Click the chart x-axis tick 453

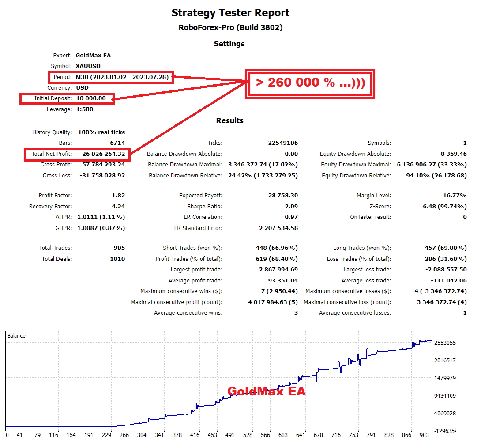click(212, 435)
